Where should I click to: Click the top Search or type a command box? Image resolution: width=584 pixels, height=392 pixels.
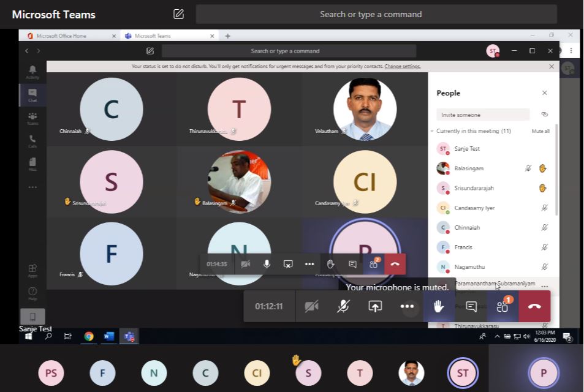[x=376, y=14]
